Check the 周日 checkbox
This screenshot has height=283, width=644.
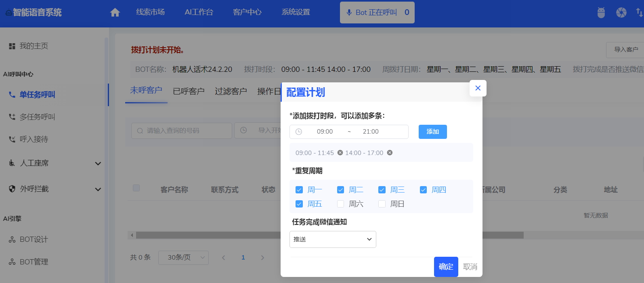pyautogui.click(x=382, y=204)
